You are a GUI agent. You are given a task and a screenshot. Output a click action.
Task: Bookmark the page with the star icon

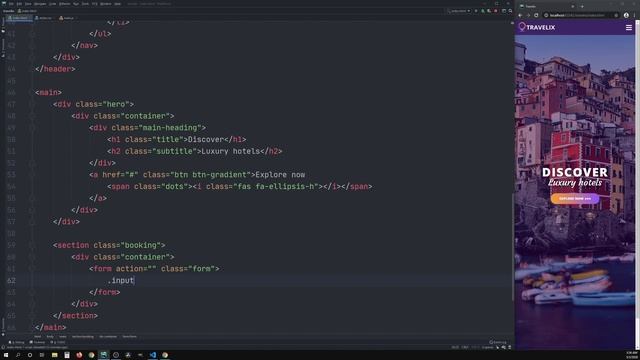[x=616, y=15]
